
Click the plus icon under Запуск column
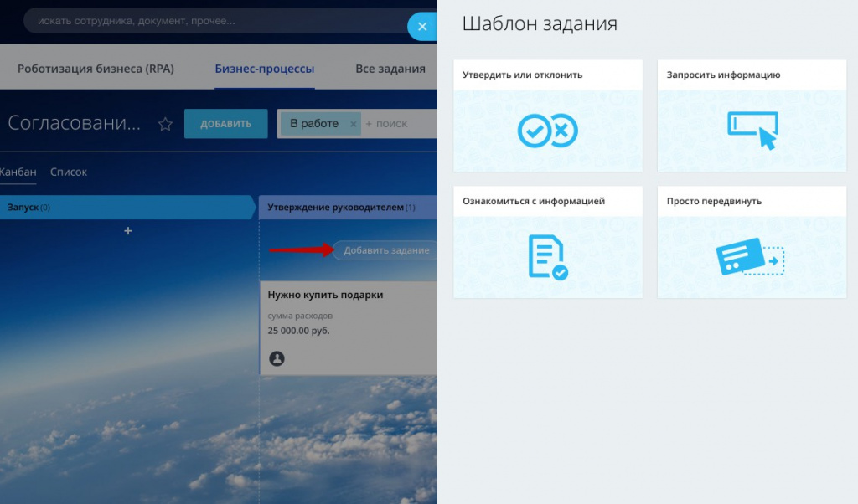(x=128, y=230)
